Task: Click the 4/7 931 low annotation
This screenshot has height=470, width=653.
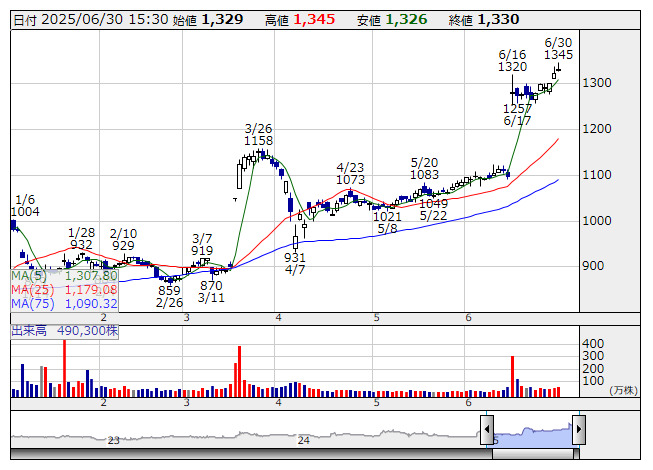Action: pos(295,264)
